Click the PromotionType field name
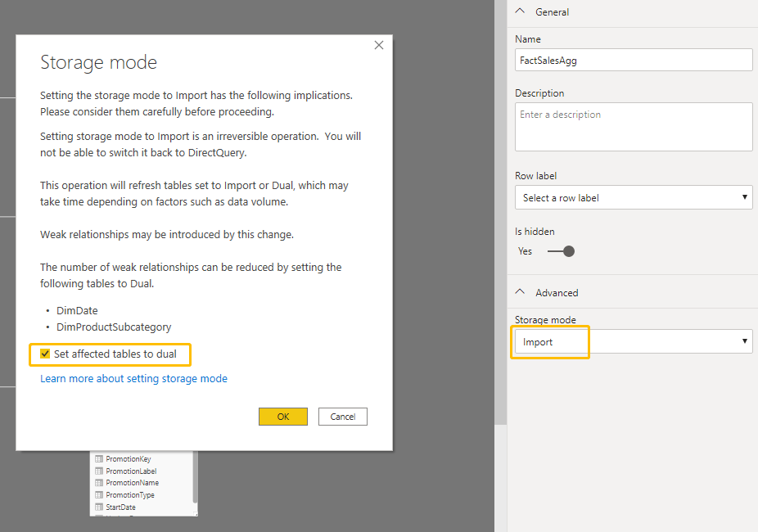Screen dimensions: 758x532 [130, 495]
